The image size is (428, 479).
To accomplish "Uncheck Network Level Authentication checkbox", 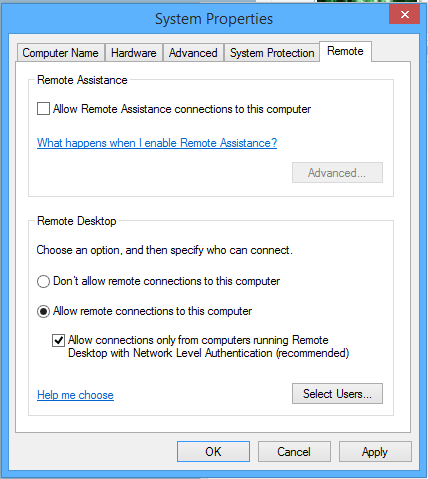I will (x=58, y=340).
